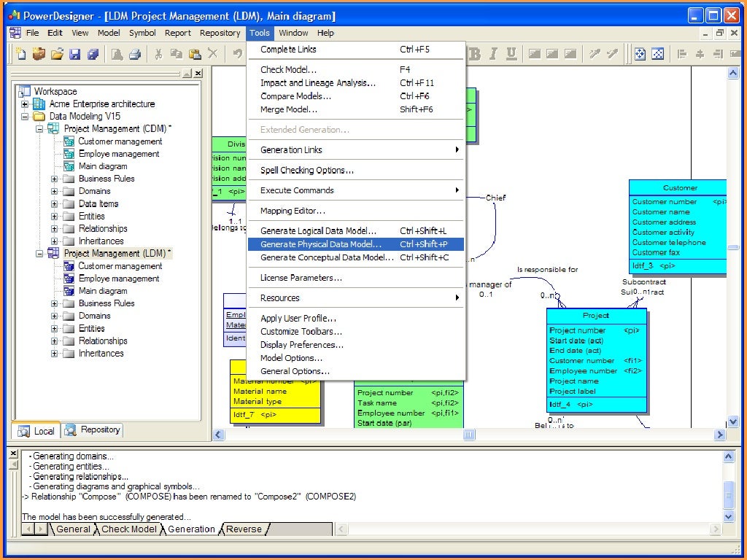
Task: Select Main diagram under Project Management (LDM)
Action: point(102,291)
